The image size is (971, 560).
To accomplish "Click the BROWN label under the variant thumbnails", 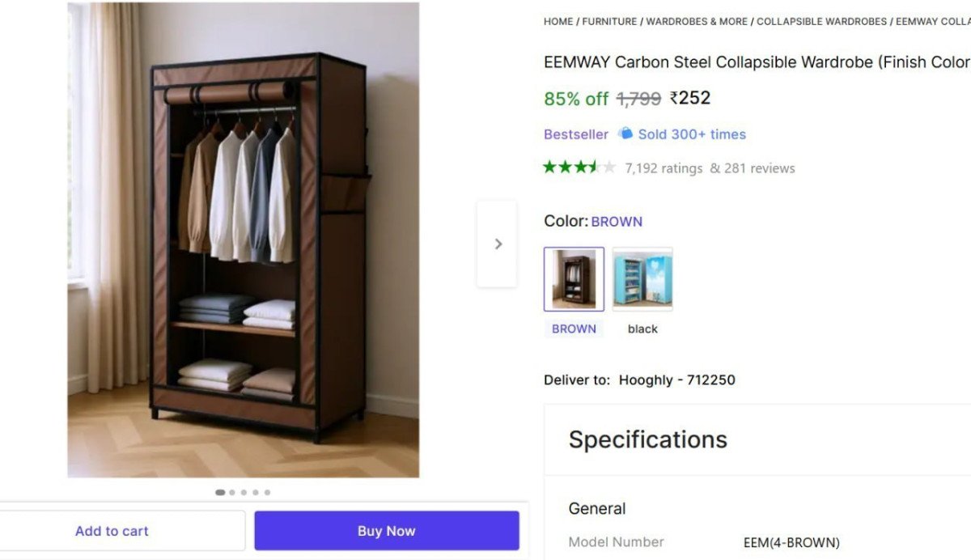I will point(574,329).
